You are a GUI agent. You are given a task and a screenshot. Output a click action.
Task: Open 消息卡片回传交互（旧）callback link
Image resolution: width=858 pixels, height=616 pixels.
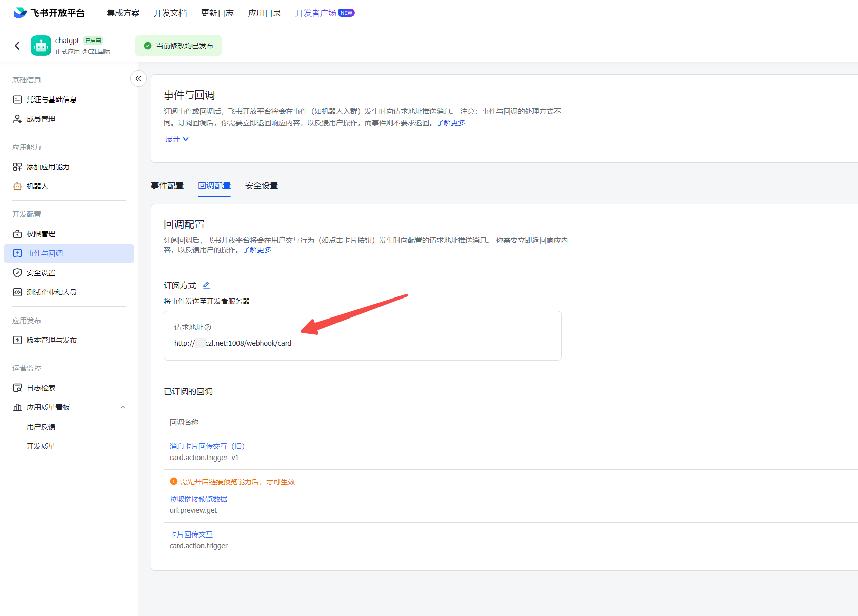click(x=207, y=446)
